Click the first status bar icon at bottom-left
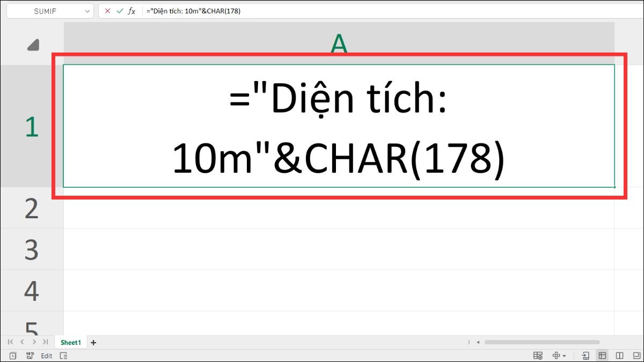Viewport: 644px width, 362px height. pos(13,356)
